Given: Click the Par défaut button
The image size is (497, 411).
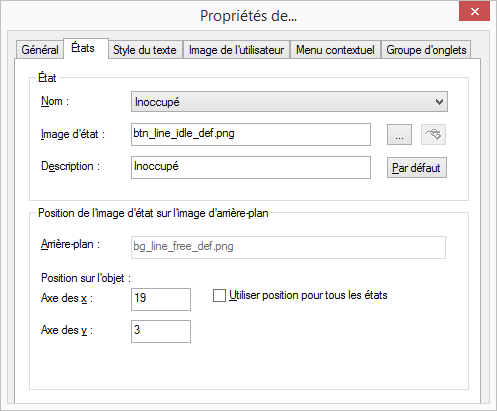Looking at the screenshot, I should click(417, 168).
